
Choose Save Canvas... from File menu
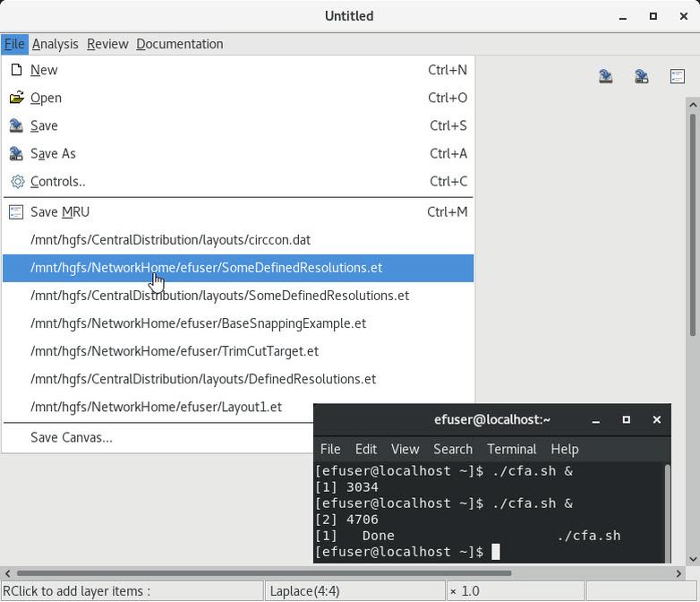pos(72,437)
